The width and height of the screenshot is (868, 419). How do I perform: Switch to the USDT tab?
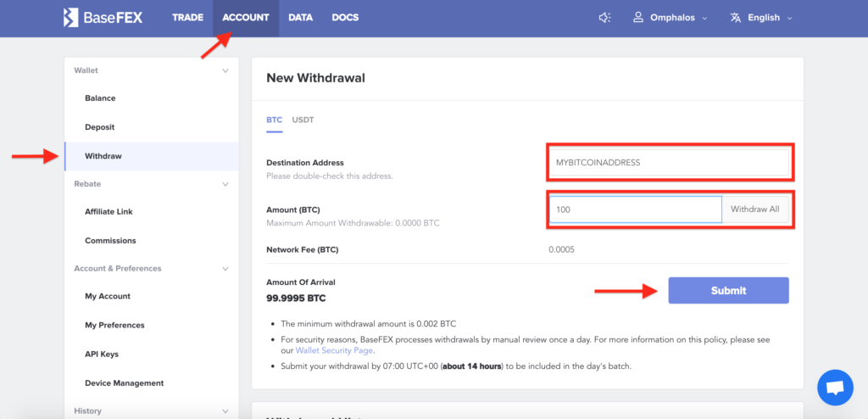click(x=303, y=120)
